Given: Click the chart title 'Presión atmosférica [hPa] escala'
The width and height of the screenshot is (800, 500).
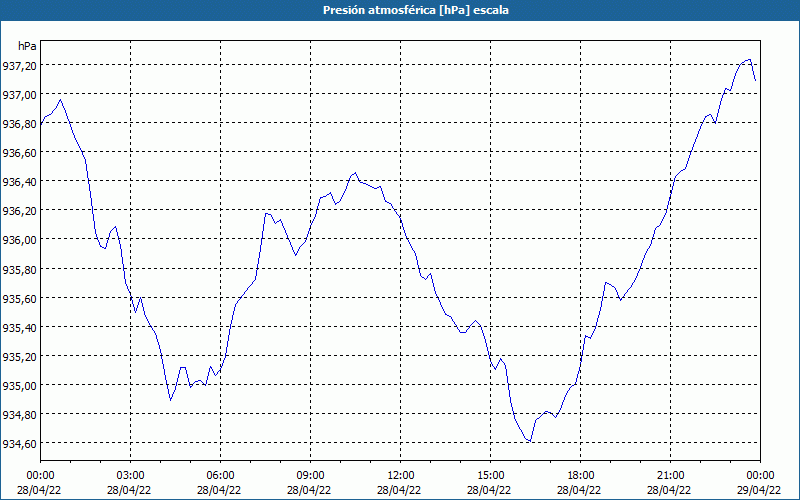Looking at the screenshot, I should click(416, 10).
